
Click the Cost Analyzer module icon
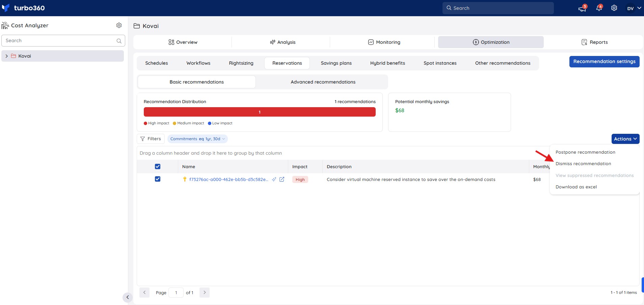tap(5, 25)
